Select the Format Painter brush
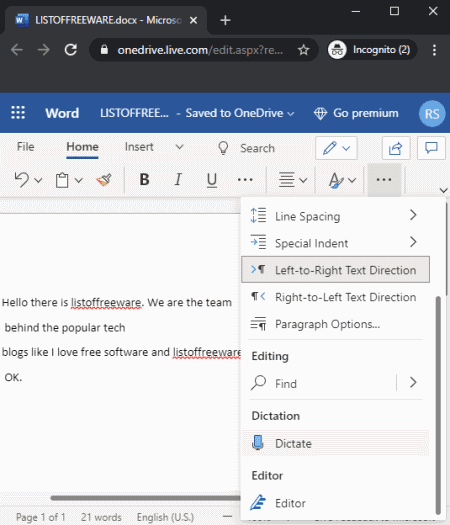 pyautogui.click(x=104, y=180)
